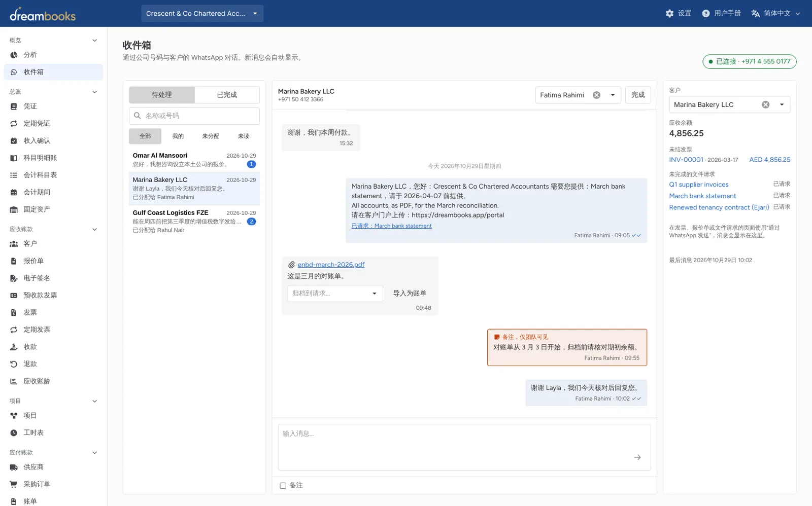Viewport: 812px width, 506px height.
Task: Collapse the 总账 sidebar section
Action: (x=94, y=92)
